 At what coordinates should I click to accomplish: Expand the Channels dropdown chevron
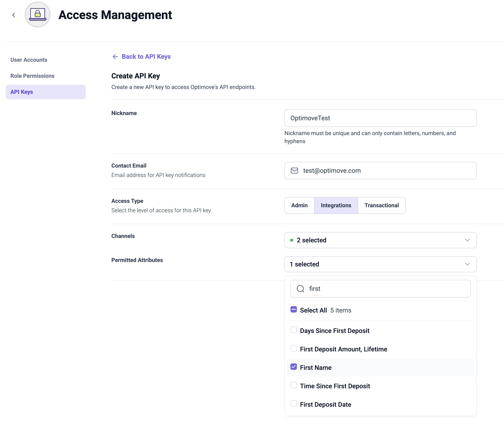(x=467, y=240)
